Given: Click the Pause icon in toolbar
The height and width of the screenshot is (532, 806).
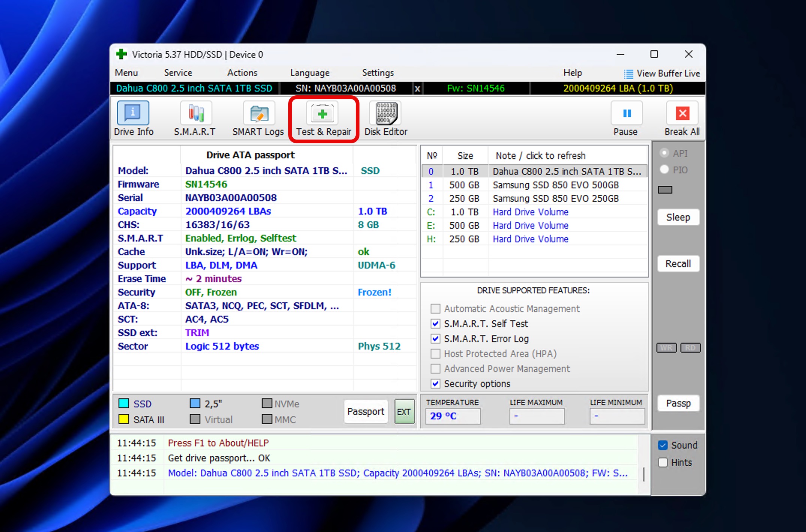Looking at the screenshot, I should pos(627,113).
